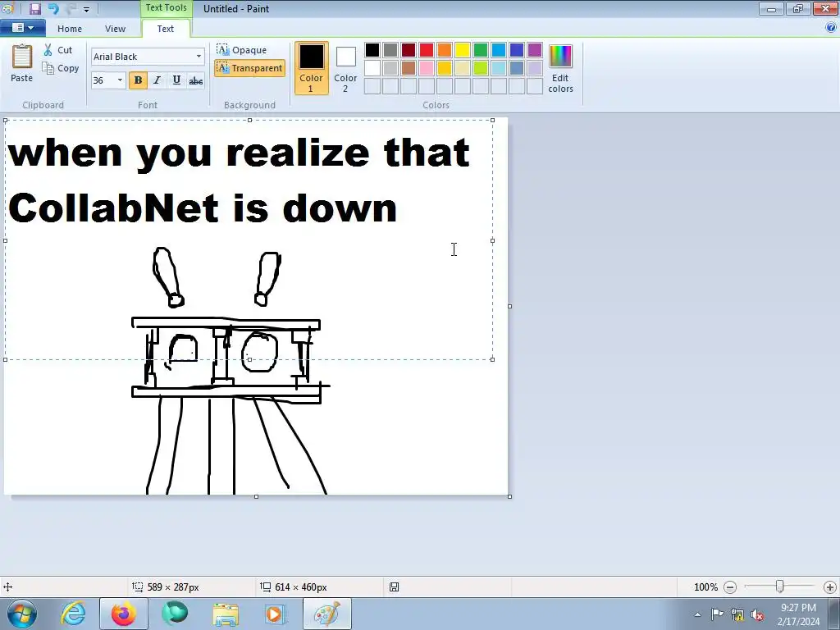Screen dimensions: 840x630
Task: Click the Paint taskbar button
Action: pos(327,614)
